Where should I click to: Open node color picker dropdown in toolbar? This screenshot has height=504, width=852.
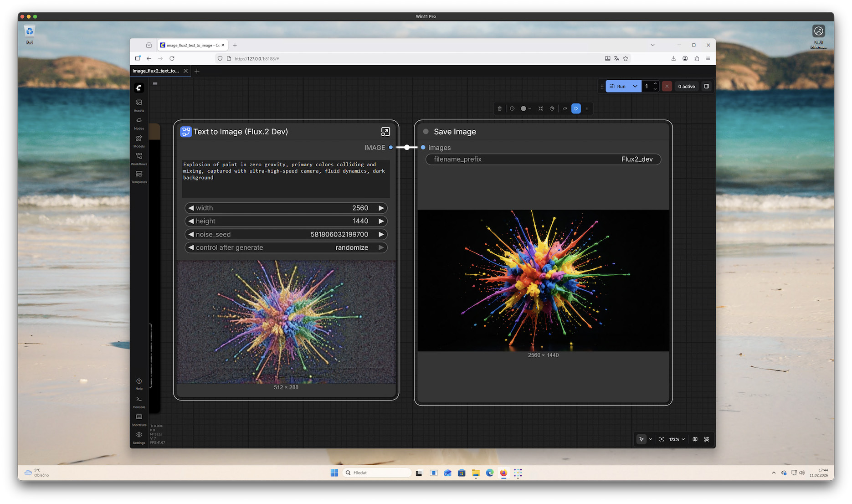click(x=526, y=108)
